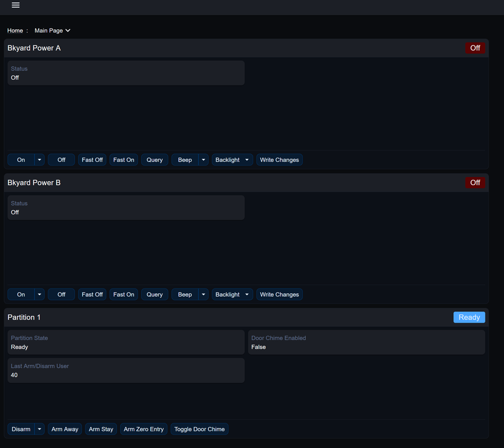Click Arm Zero Entry button

click(x=144, y=429)
